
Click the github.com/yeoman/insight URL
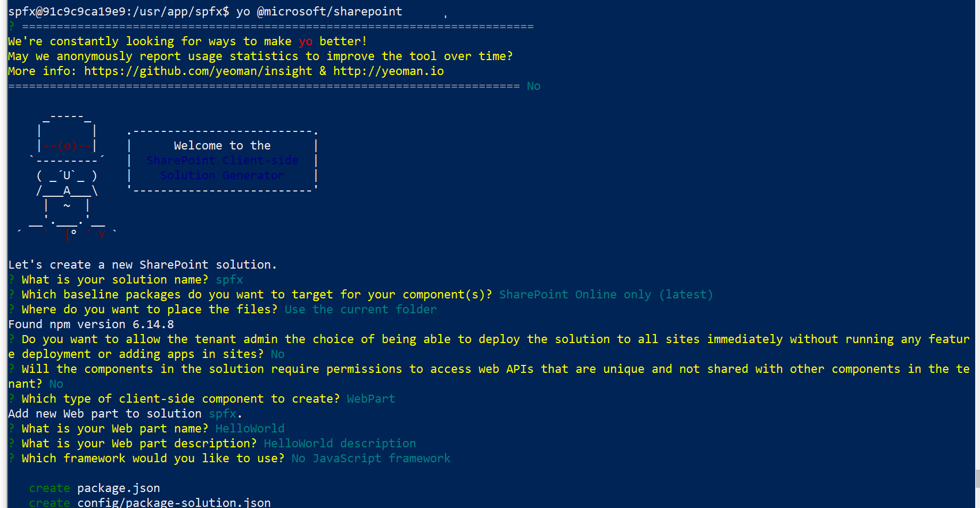[x=198, y=71]
